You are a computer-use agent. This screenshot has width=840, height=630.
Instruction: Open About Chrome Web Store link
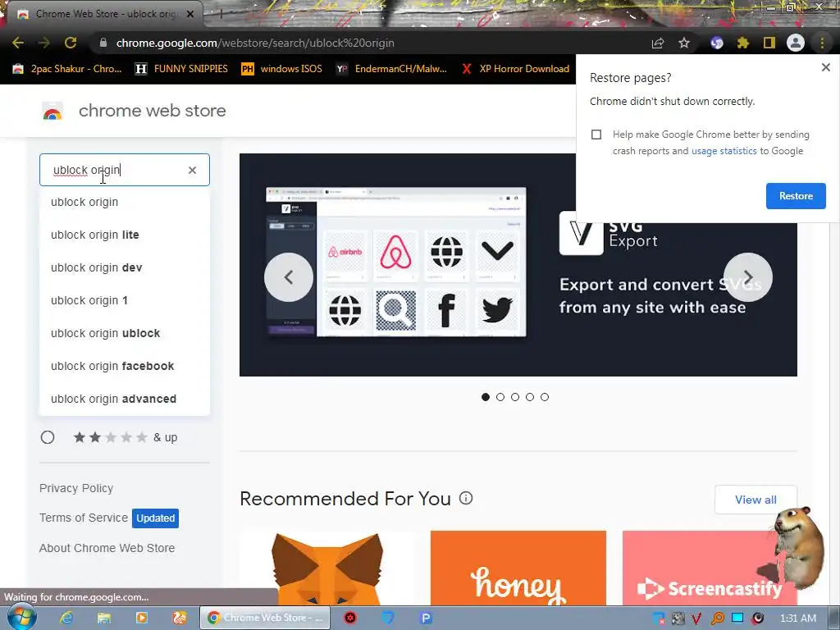tap(107, 548)
